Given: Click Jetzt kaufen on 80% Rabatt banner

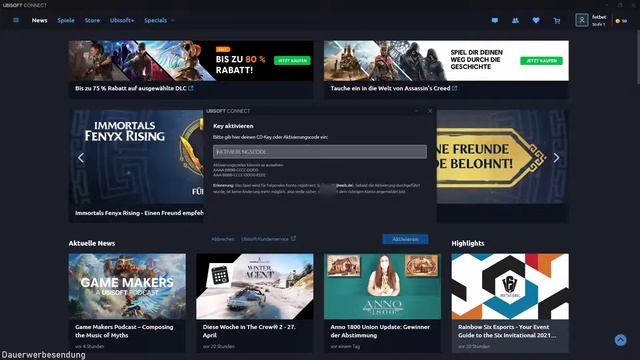Looking at the screenshot, I should coord(292,60).
